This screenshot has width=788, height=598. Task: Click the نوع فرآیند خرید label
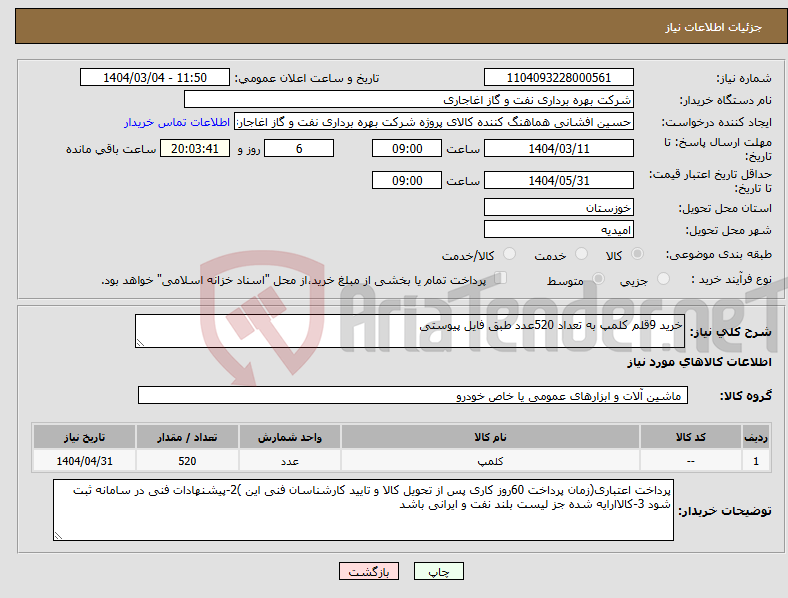click(732, 279)
